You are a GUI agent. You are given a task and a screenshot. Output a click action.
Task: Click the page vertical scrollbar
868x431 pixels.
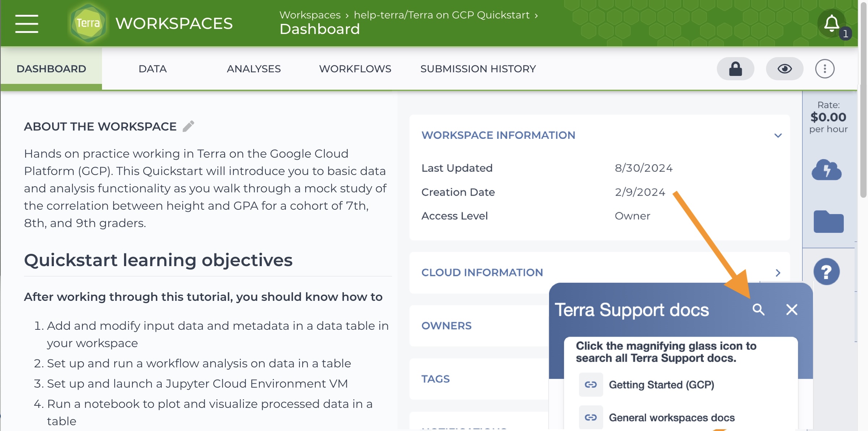pyautogui.click(x=863, y=108)
